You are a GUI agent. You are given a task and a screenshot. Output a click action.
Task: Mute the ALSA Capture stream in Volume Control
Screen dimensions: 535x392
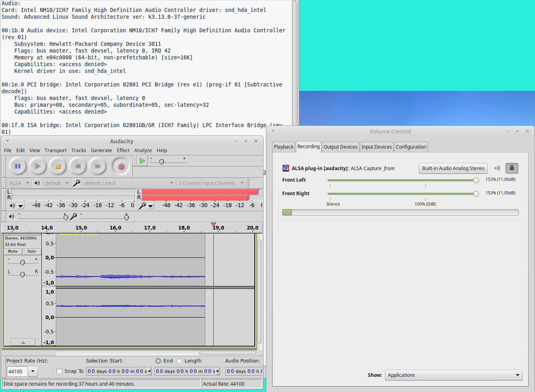[497, 168]
